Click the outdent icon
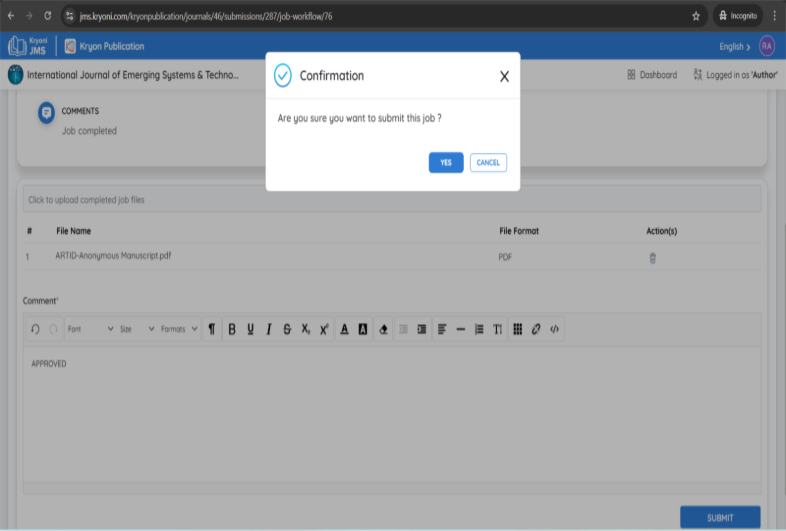Image resolution: width=786 pixels, height=531 pixels. (403, 329)
